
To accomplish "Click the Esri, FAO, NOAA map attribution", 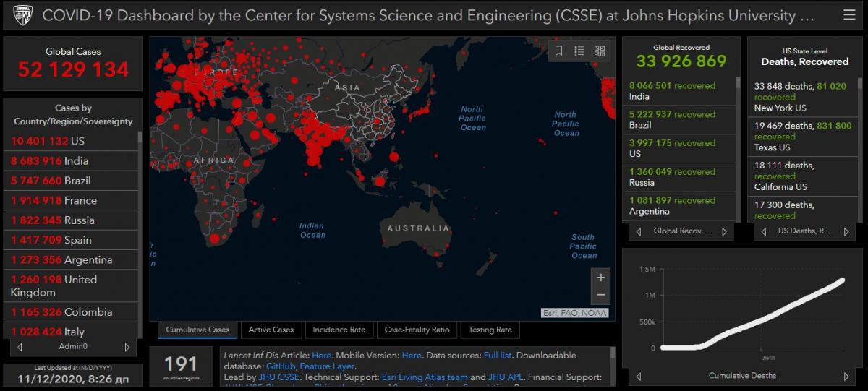I will (x=575, y=313).
